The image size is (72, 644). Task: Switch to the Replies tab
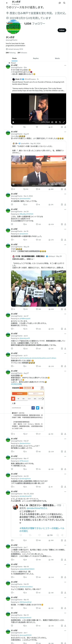36,58
